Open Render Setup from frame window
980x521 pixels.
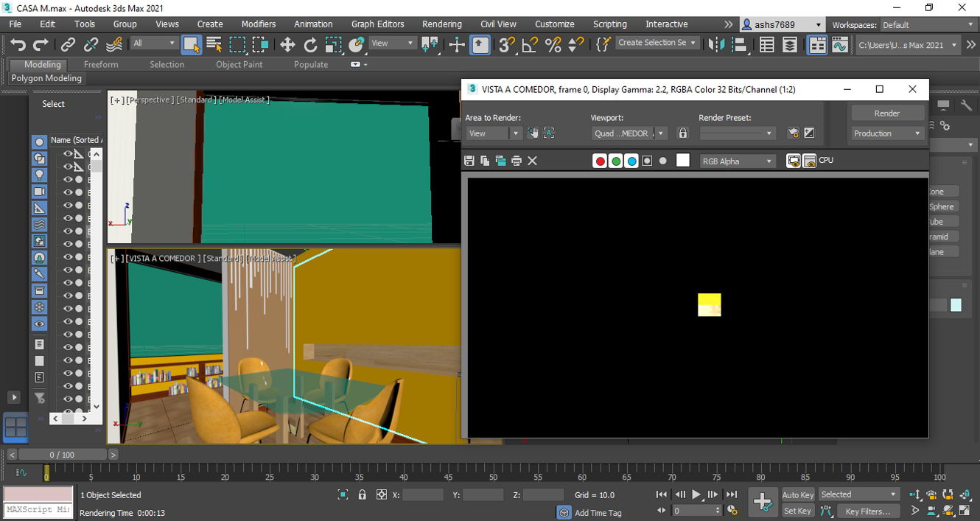[794, 133]
